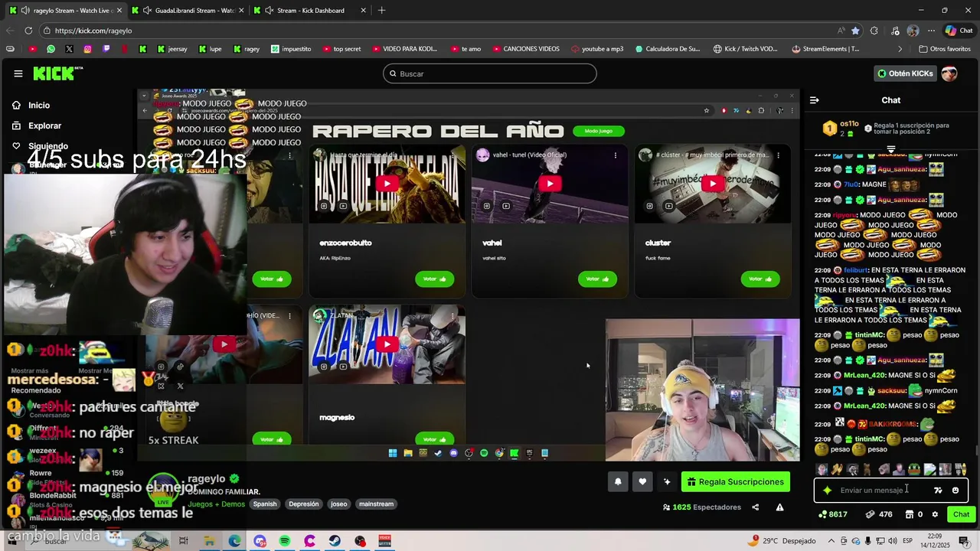Click the green Chat send button

point(961,514)
